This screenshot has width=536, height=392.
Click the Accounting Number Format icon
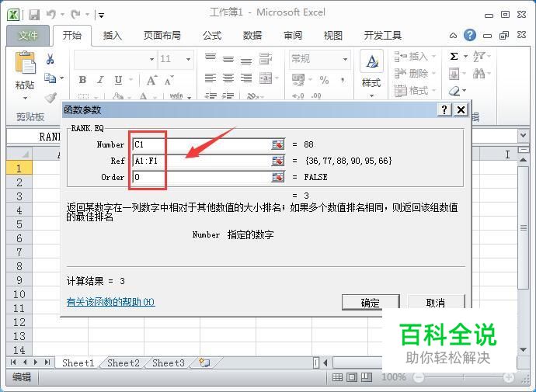[298, 79]
